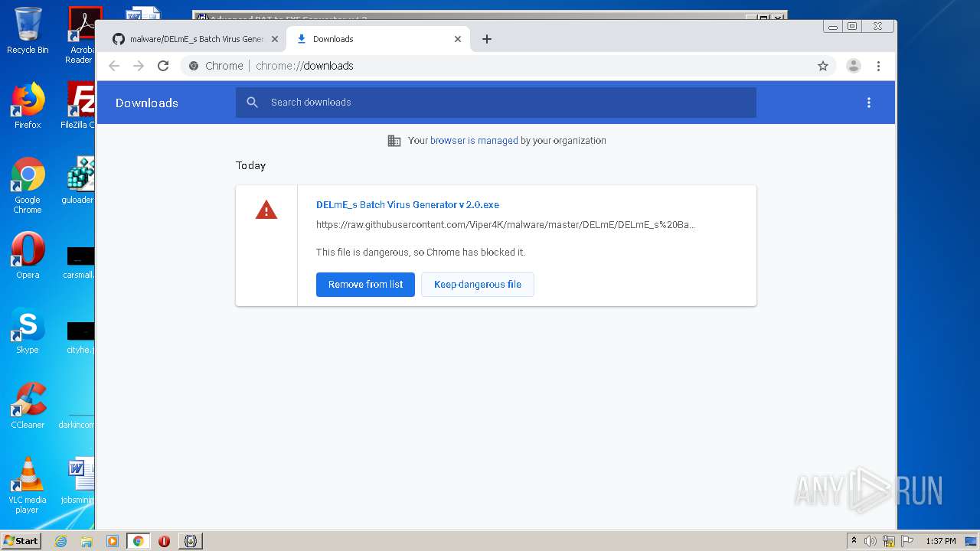Click the taskbar clock showing 1:37 PM
The width and height of the screenshot is (980, 551).
pyautogui.click(x=940, y=541)
